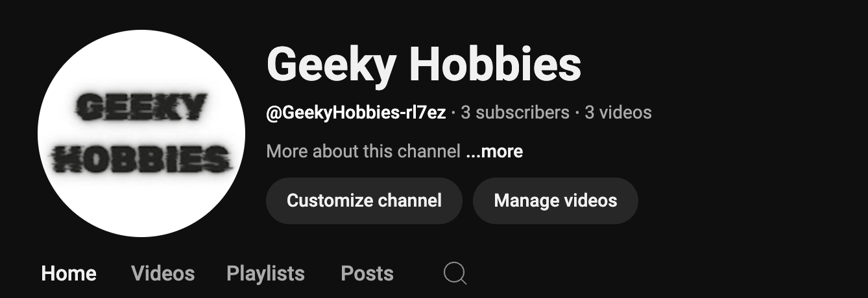Click the 3 subscribers count
Image resolution: width=868 pixels, height=298 pixels.
pyautogui.click(x=515, y=113)
